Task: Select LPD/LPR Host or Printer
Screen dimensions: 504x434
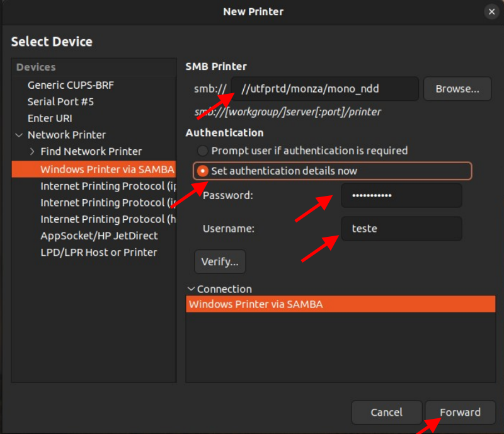Action: click(x=98, y=252)
